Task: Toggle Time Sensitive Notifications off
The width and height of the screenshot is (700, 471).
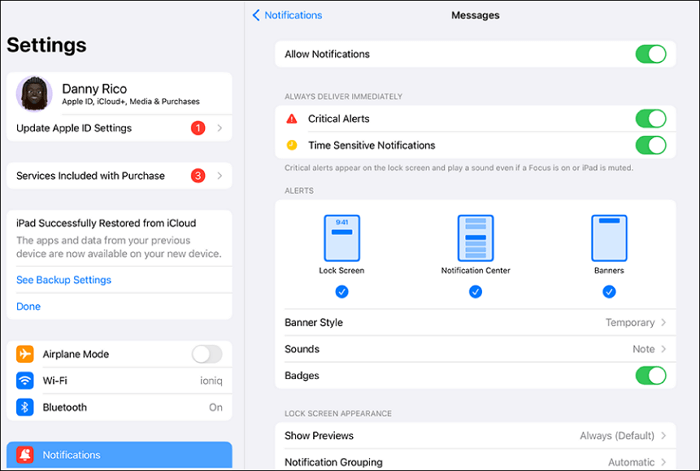Action: coord(651,145)
